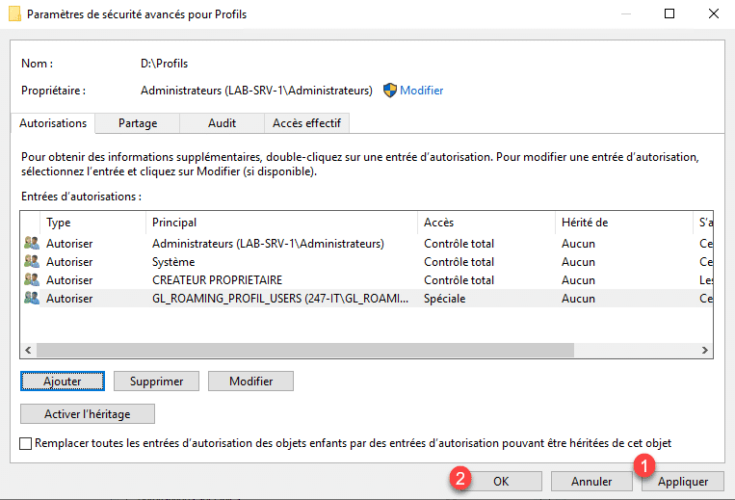This screenshot has height=500, width=735.
Task: Click the owner value Administrateurs (LAB-SRV-1\Administrateurs)
Action: pos(256,90)
